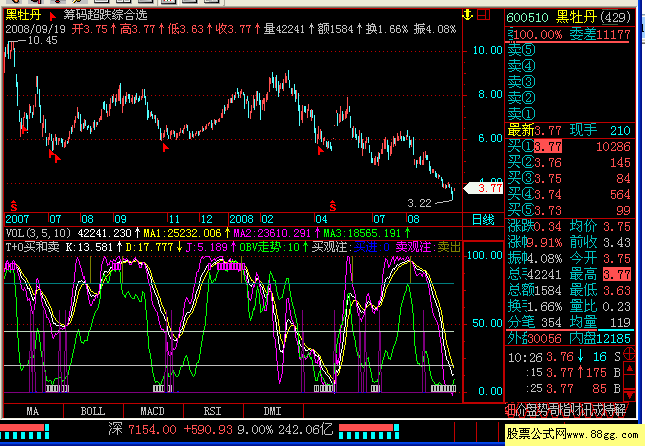Click the red crosshair circle icon in trade list
The width and height of the screenshot is (645, 446).
(629, 354)
